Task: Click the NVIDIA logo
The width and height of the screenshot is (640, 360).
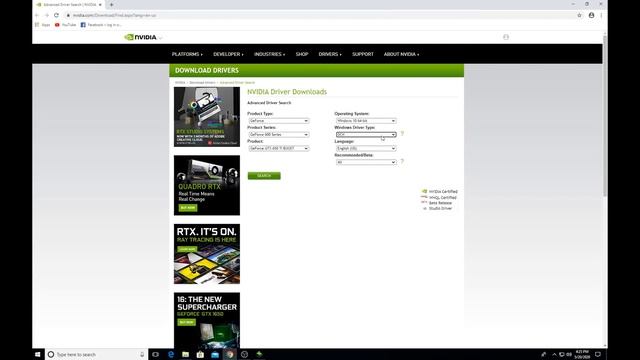Action: coord(140,37)
